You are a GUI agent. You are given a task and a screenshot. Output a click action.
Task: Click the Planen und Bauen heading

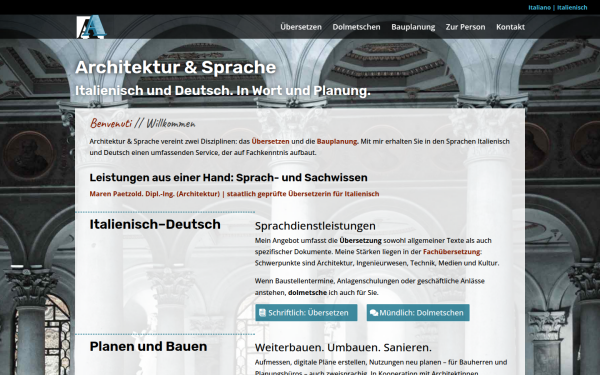point(148,346)
